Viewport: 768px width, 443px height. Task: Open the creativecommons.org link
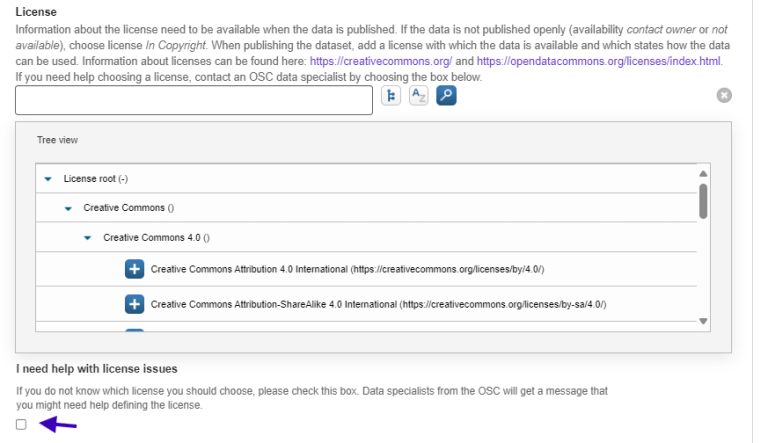tap(381, 61)
